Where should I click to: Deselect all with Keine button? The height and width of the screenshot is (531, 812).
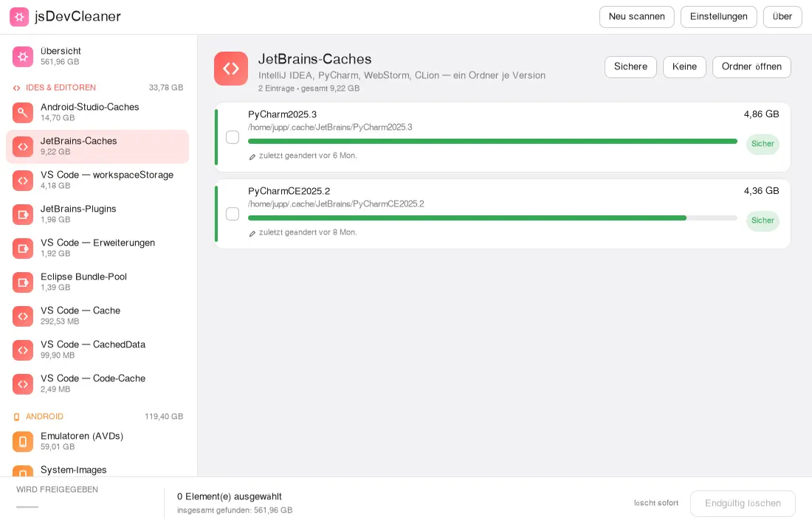pyautogui.click(x=684, y=67)
